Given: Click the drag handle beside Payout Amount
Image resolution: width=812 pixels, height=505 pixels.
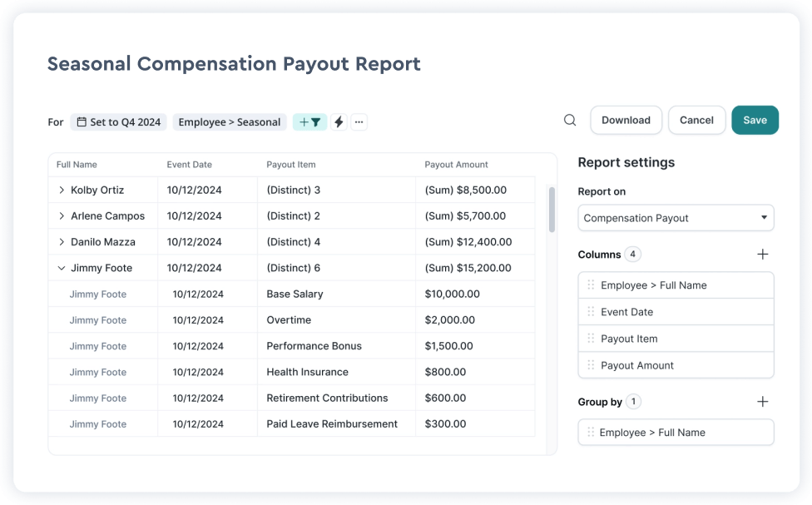Looking at the screenshot, I should pyautogui.click(x=591, y=365).
